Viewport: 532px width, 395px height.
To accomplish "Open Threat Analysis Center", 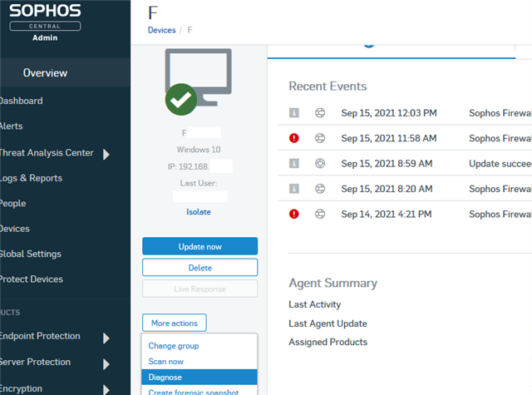I will click(x=47, y=153).
